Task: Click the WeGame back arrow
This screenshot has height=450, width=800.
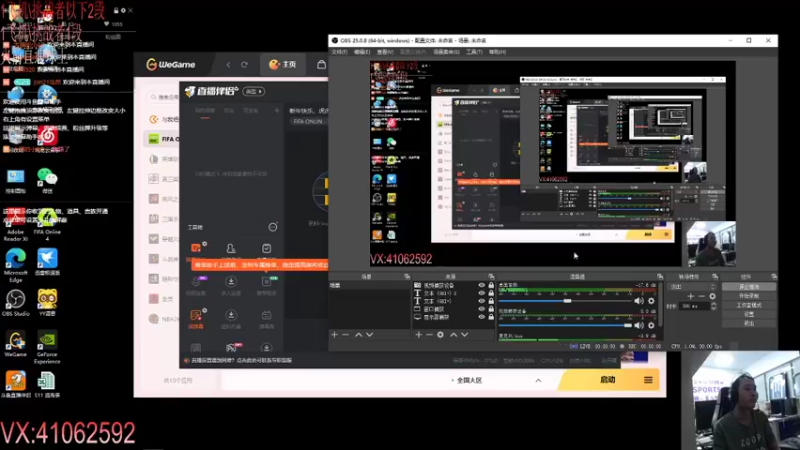Action: click(x=228, y=65)
